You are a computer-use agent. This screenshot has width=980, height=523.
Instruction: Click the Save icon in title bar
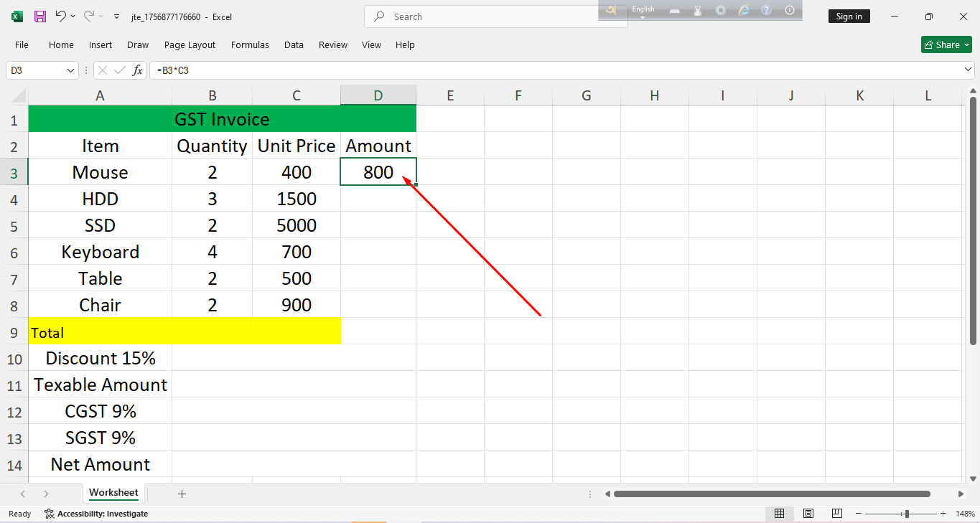pyautogui.click(x=40, y=17)
